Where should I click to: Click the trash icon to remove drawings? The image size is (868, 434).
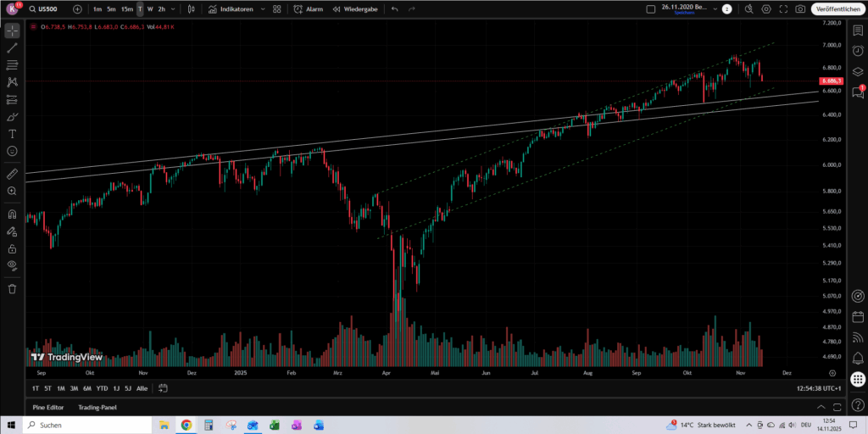click(x=12, y=288)
